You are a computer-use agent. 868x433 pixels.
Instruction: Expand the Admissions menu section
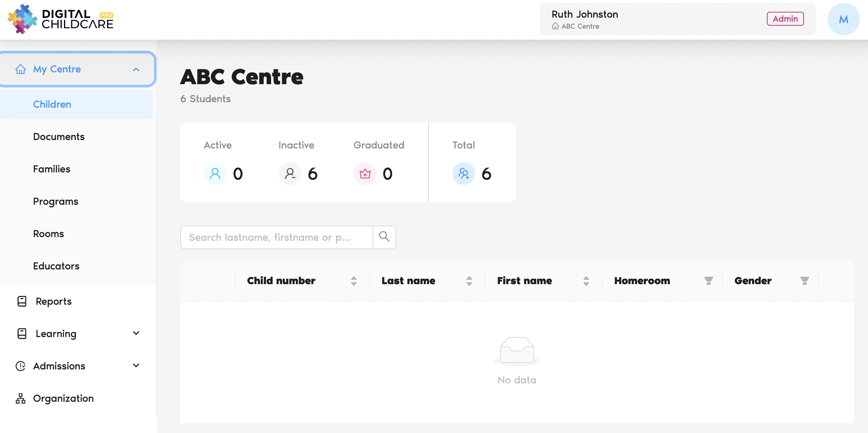click(x=136, y=366)
